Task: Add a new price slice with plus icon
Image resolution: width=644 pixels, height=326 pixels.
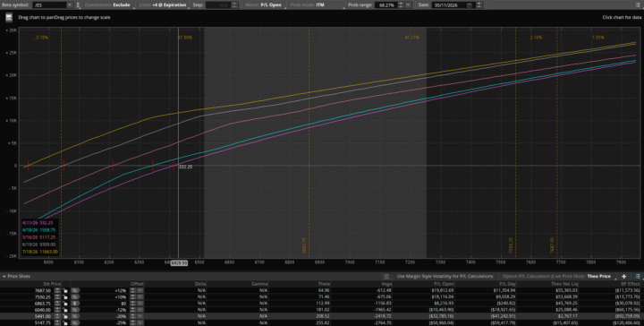Action: [624, 276]
